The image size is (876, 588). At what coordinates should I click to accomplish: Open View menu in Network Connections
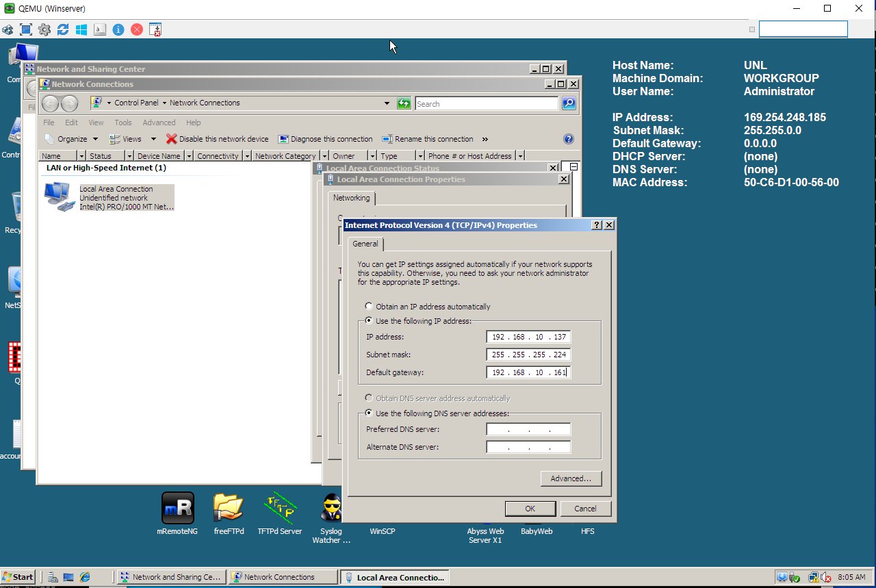pyautogui.click(x=96, y=123)
